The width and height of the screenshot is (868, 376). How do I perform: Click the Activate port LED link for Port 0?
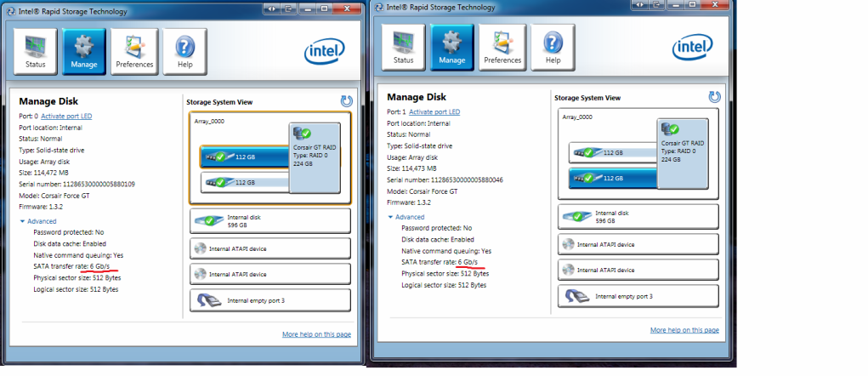coord(66,115)
